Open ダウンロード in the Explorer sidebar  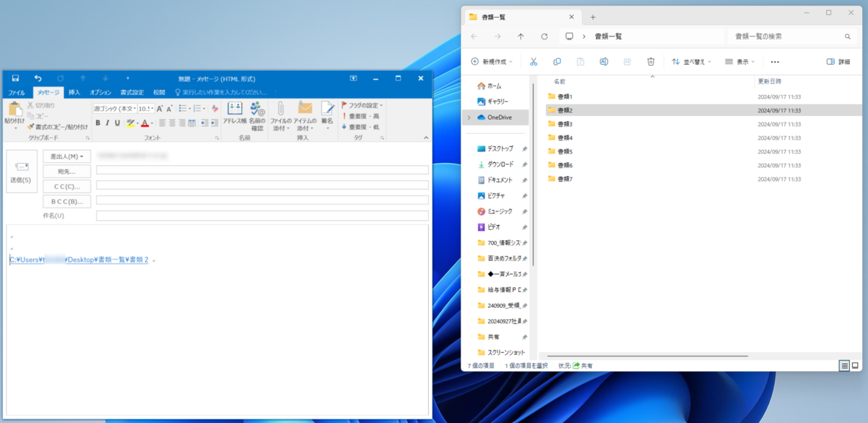[496, 164]
